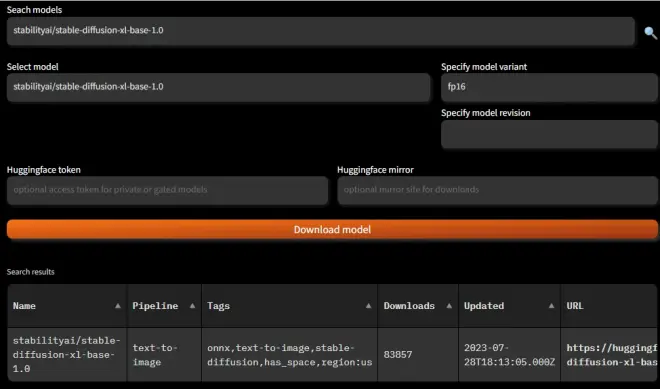Sort results by the Name column arrow
The width and height of the screenshot is (660, 389).
point(118,306)
